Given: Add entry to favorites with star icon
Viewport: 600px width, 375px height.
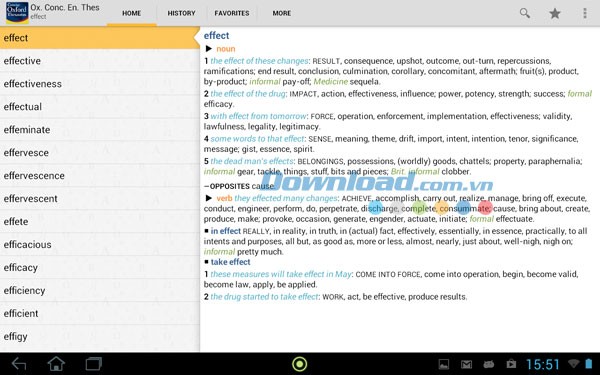Looking at the screenshot, I should click(554, 13).
